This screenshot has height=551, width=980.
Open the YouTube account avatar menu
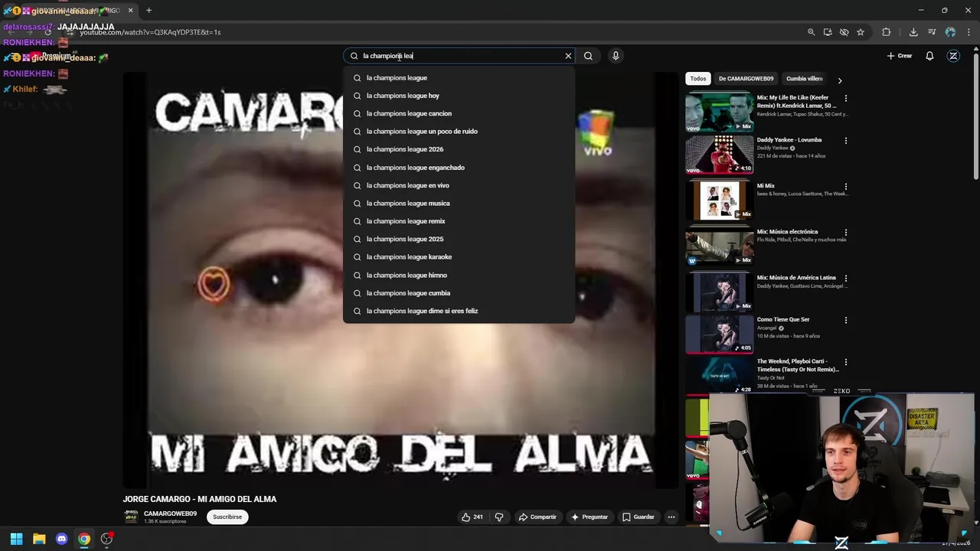point(953,56)
